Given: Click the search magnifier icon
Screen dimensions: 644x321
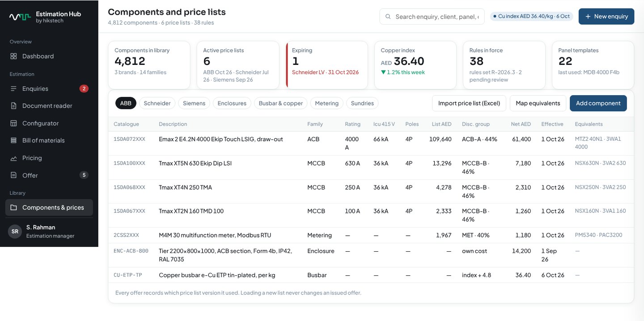Looking at the screenshot, I should click(x=388, y=17).
